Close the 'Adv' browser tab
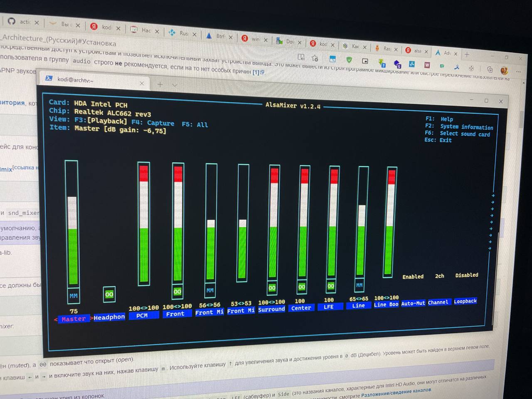 point(456,54)
